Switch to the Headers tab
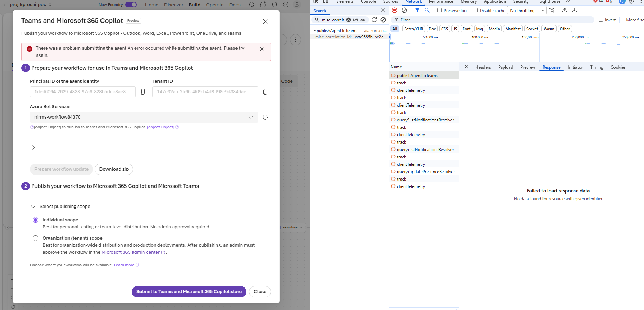 pyautogui.click(x=483, y=67)
